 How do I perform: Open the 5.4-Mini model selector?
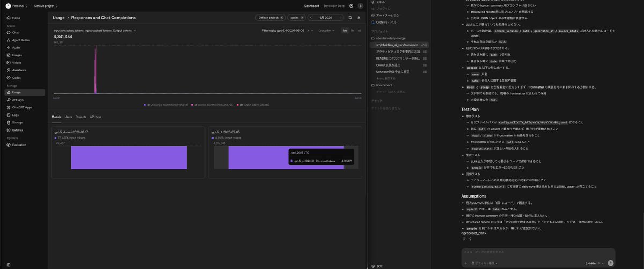point(595,263)
